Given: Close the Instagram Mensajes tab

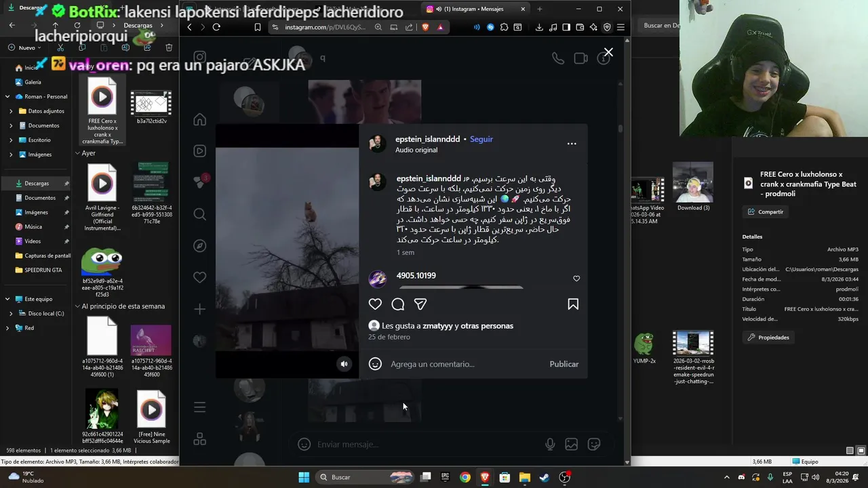Looking at the screenshot, I should (x=523, y=9).
